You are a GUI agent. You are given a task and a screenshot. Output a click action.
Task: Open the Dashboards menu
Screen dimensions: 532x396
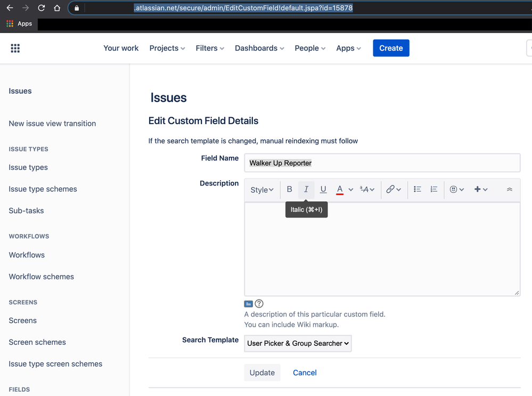click(259, 48)
